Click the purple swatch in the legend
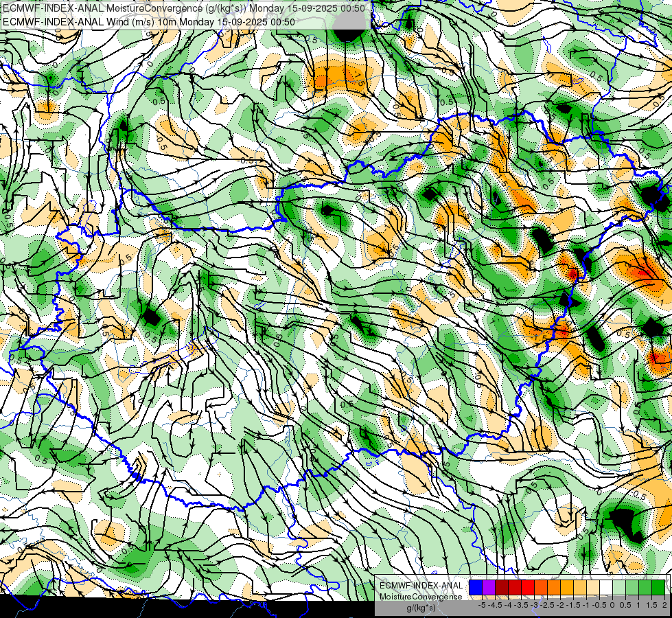 click(x=489, y=587)
